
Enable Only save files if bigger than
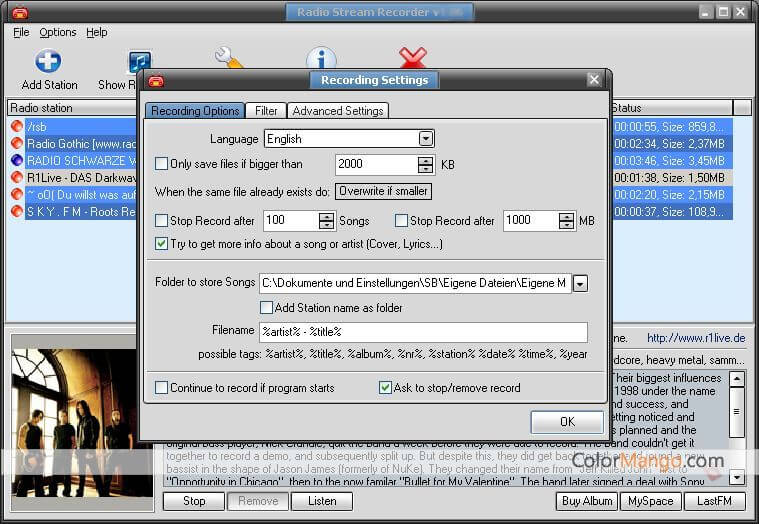pyautogui.click(x=162, y=164)
